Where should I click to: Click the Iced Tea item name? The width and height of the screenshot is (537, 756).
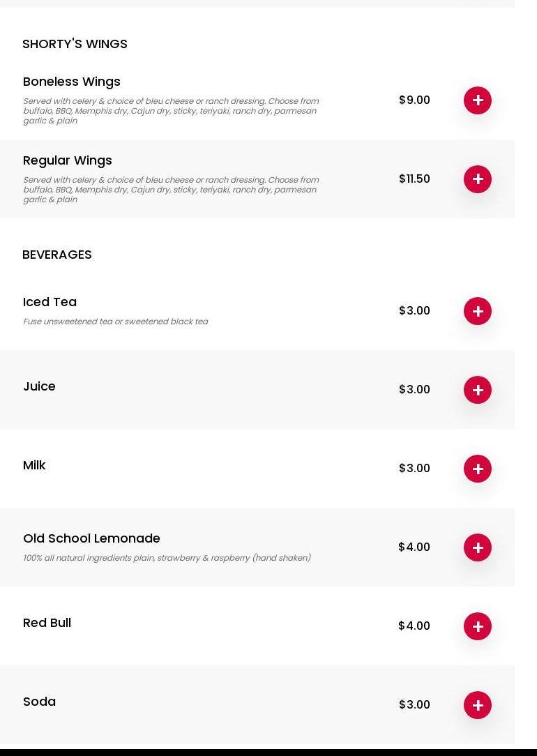click(50, 302)
